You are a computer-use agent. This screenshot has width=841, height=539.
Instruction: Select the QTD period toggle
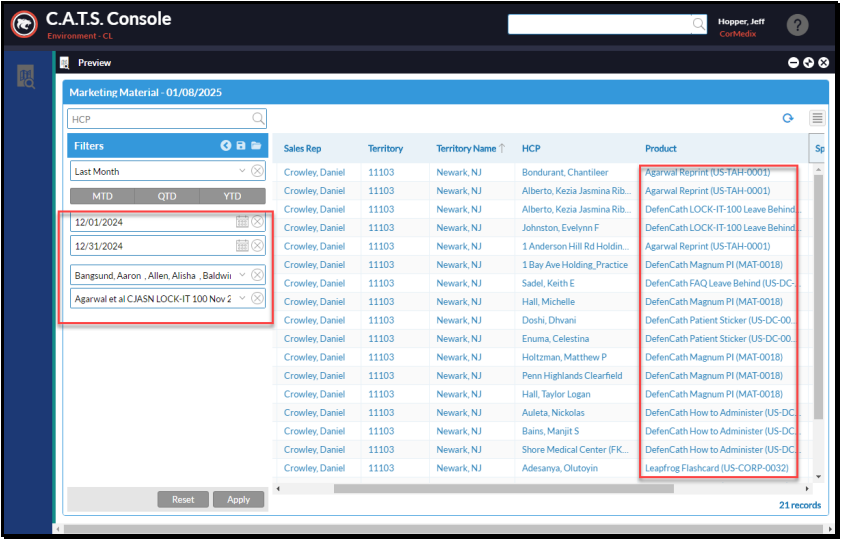(x=167, y=196)
